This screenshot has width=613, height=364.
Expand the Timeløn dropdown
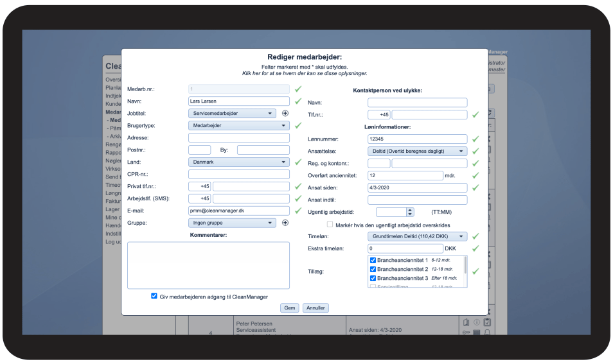(418, 236)
